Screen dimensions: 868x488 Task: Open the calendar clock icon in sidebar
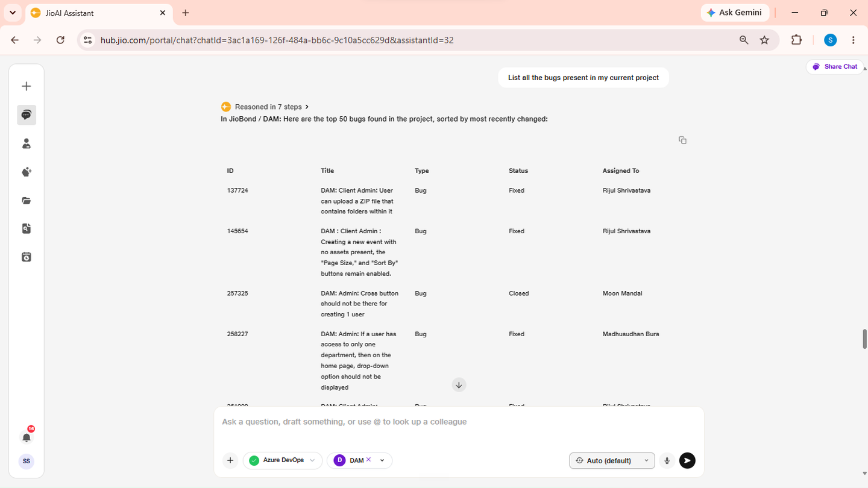tap(27, 257)
